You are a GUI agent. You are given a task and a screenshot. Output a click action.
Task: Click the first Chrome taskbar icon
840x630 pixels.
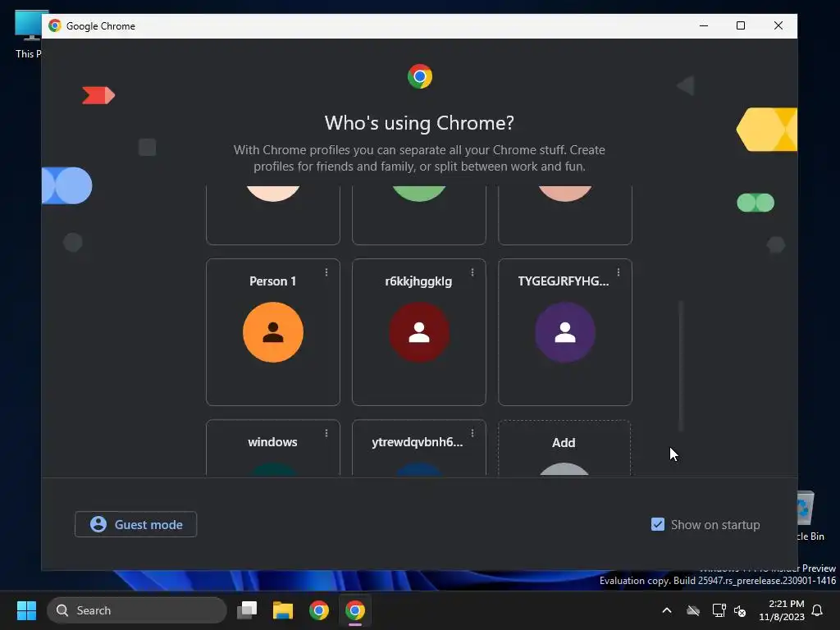click(x=319, y=610)
